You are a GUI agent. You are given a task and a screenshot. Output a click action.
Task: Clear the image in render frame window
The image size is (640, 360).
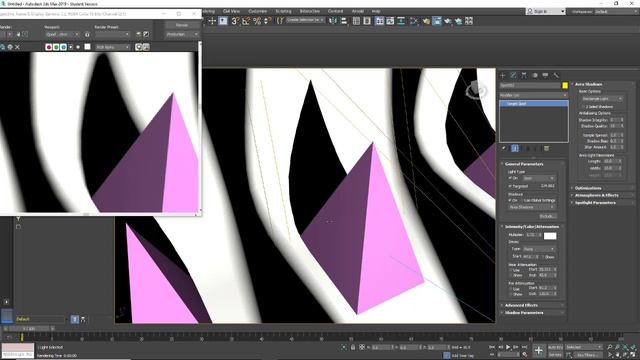coord(17,47)
